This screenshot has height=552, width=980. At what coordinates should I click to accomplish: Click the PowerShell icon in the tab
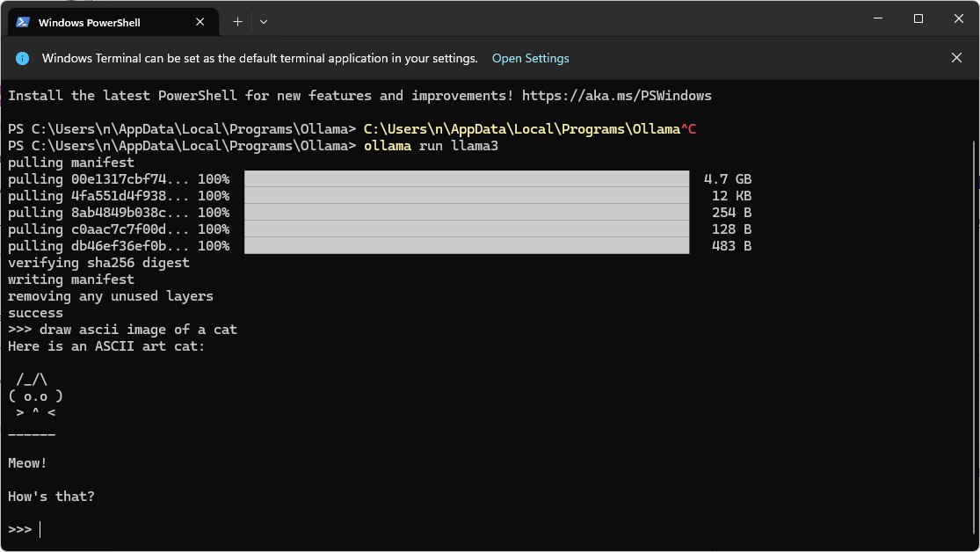23,22
